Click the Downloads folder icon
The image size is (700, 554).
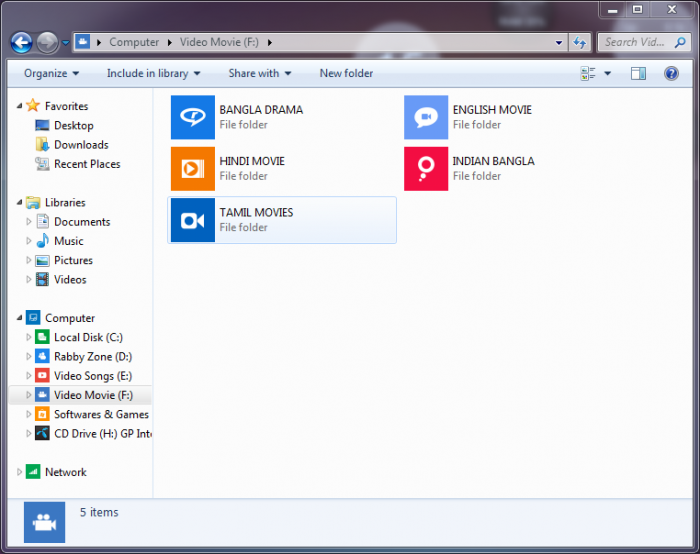[x=42, y=145]
